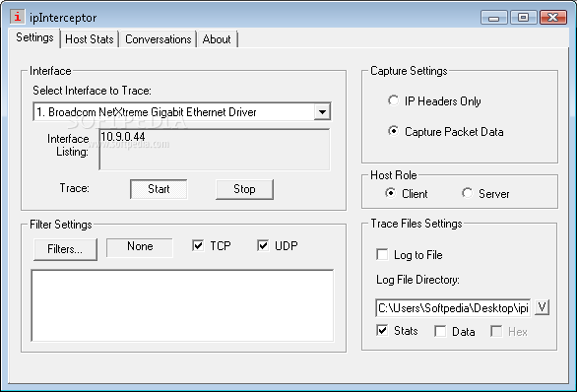Switch to the Settings tab
The width and height of the screenshot is (577, 392).
34,37
